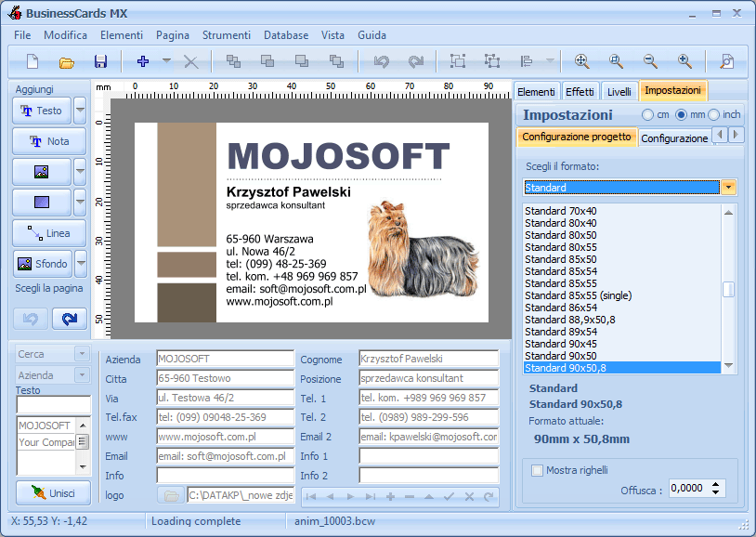756x537 pixels.
Task: Click the zoom in magnifier icon
Action: 684,61
